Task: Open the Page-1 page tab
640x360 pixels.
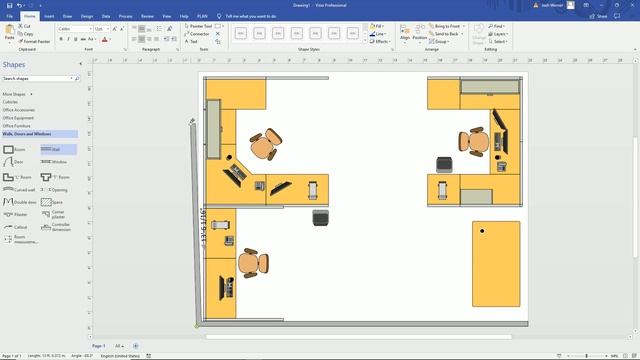Action: (99, 346)
